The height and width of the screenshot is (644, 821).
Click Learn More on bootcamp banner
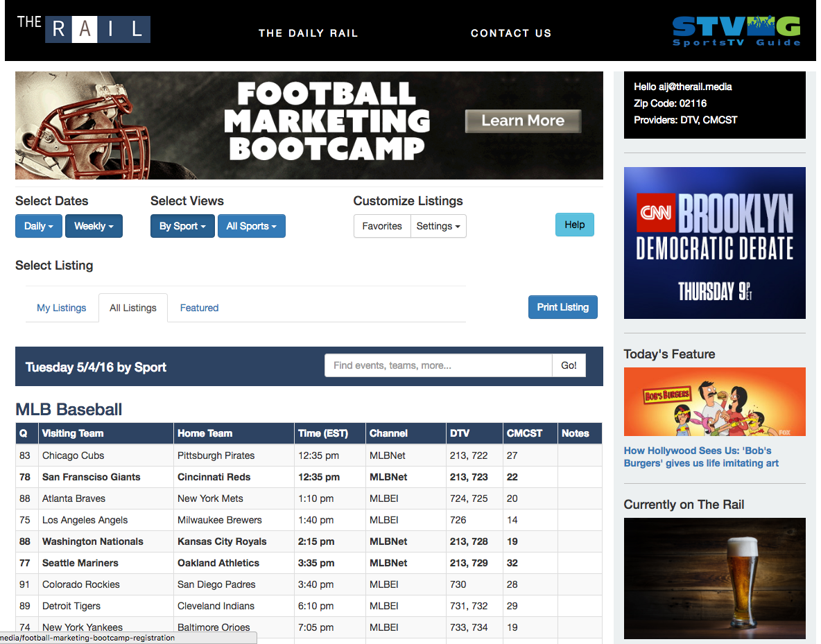(x=523, y=121)
